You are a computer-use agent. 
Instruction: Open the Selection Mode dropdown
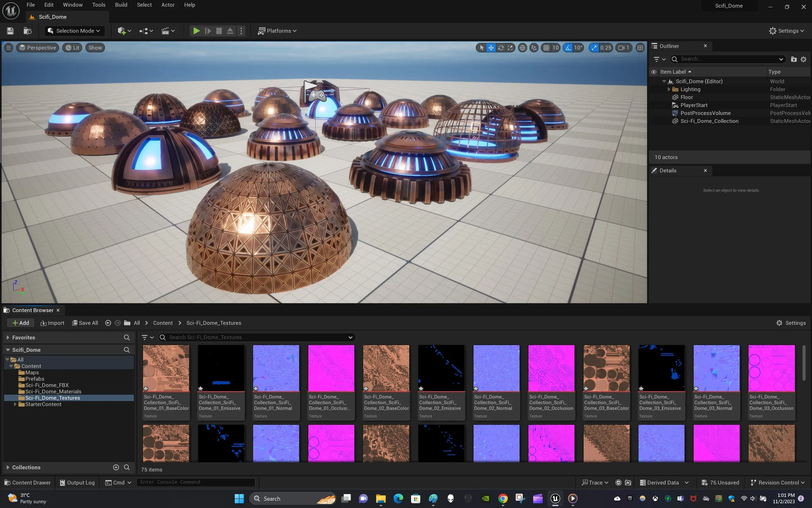coord(75,31)
